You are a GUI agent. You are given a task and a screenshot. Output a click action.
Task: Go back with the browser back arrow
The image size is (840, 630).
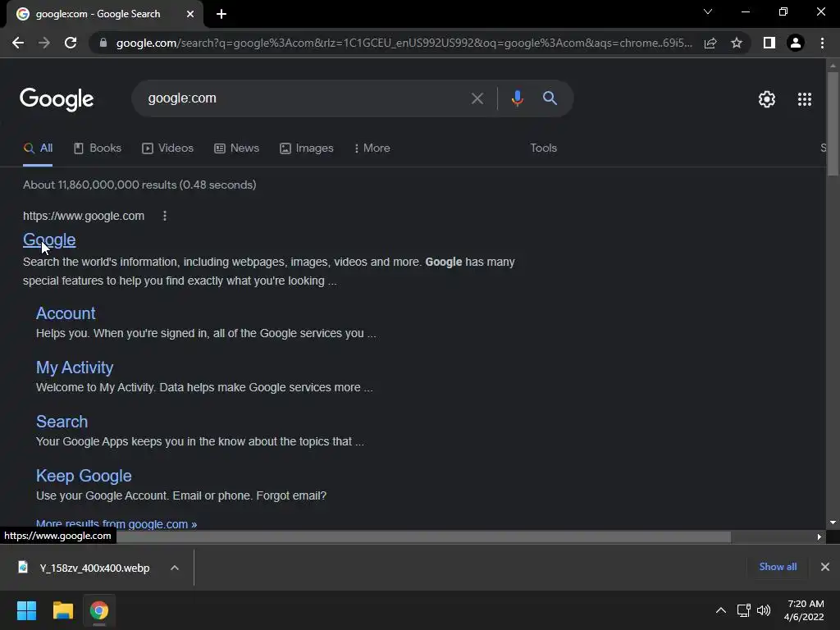click(x=18, y=43)
